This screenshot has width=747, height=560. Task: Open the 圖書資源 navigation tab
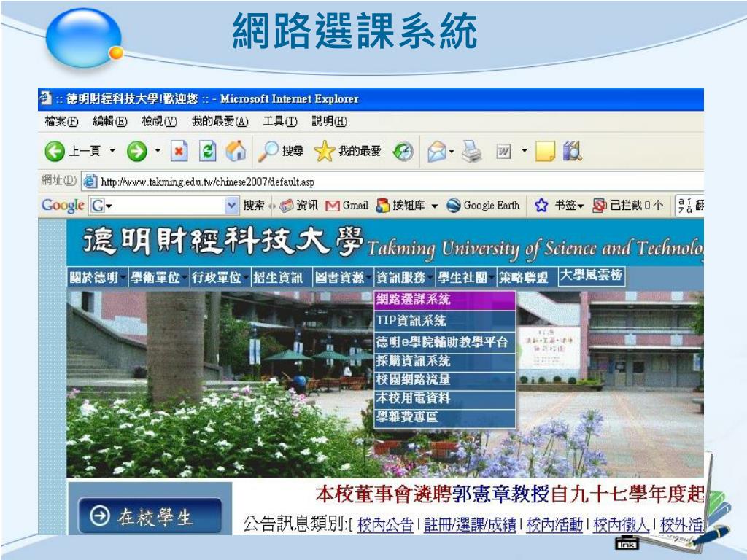[x=343, y=277]
